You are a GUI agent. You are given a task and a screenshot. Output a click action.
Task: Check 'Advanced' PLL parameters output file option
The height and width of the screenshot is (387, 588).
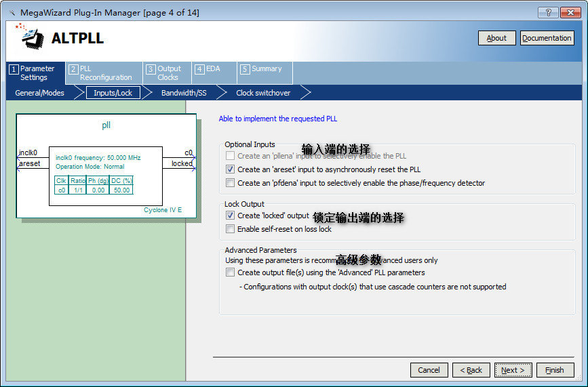pyautogui.click(x=231, y=272)
